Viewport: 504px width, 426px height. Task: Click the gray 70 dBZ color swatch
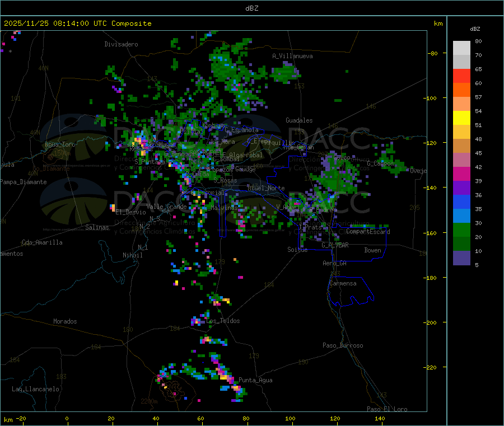tap(461, 62)
